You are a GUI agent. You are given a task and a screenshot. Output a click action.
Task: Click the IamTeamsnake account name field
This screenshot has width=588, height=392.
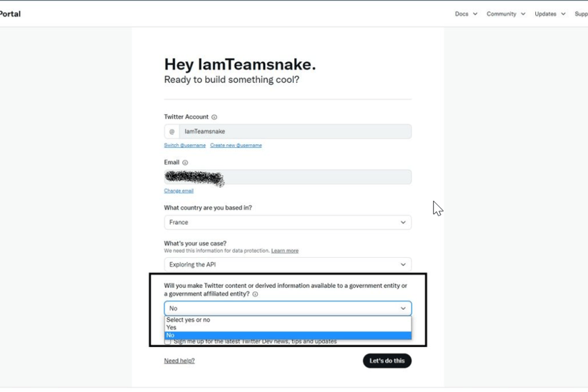point(295,131)
